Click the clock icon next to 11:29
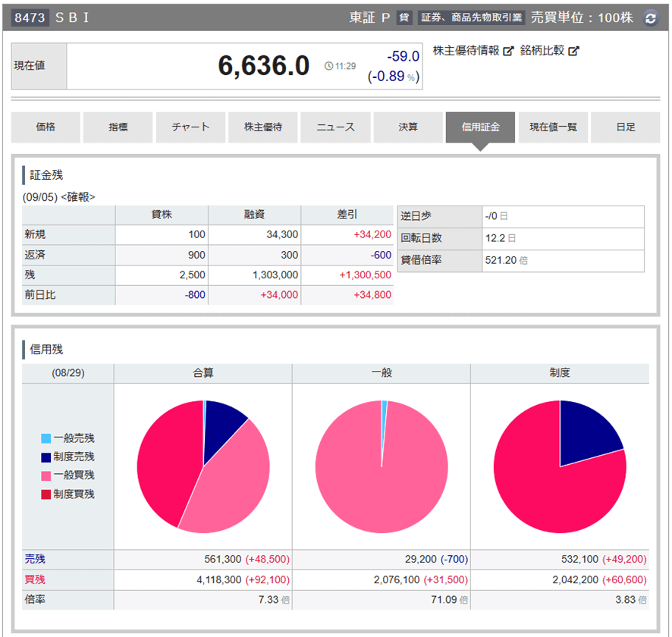The height and width of the screenshot is (637, 672). pos(328,67)
